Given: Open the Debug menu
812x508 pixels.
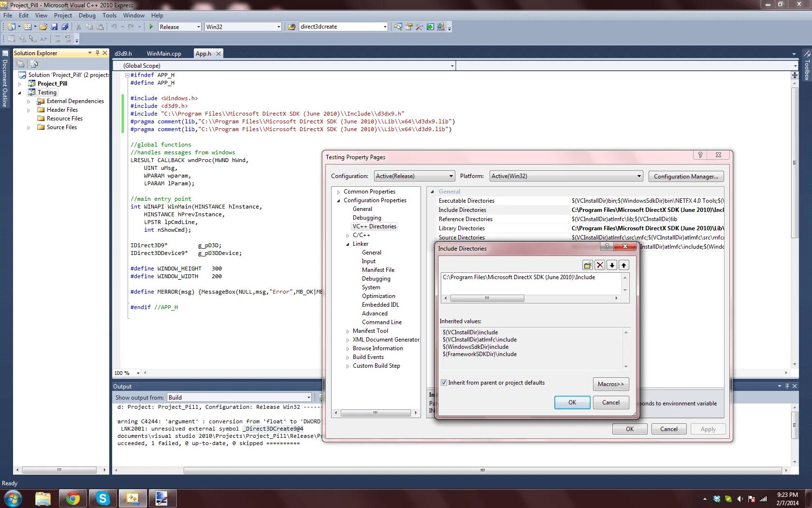Looking at the screenshot, I should click(87, 15).
